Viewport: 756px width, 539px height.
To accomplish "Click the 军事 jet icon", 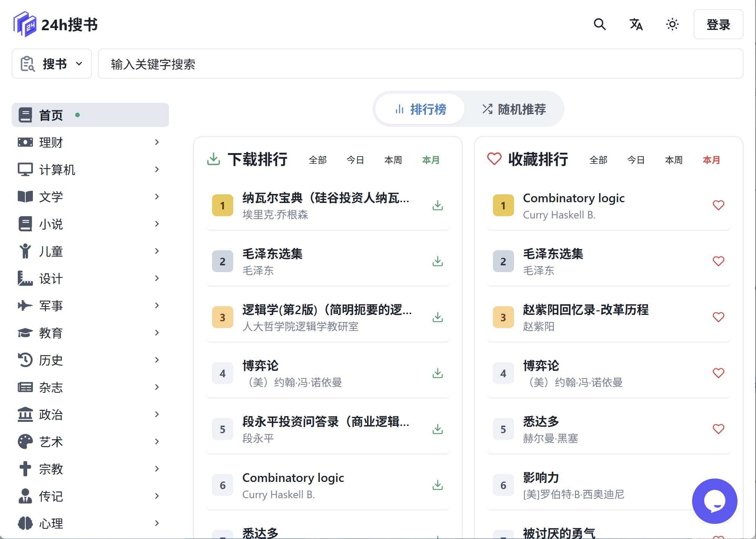I will click(25, 305).
